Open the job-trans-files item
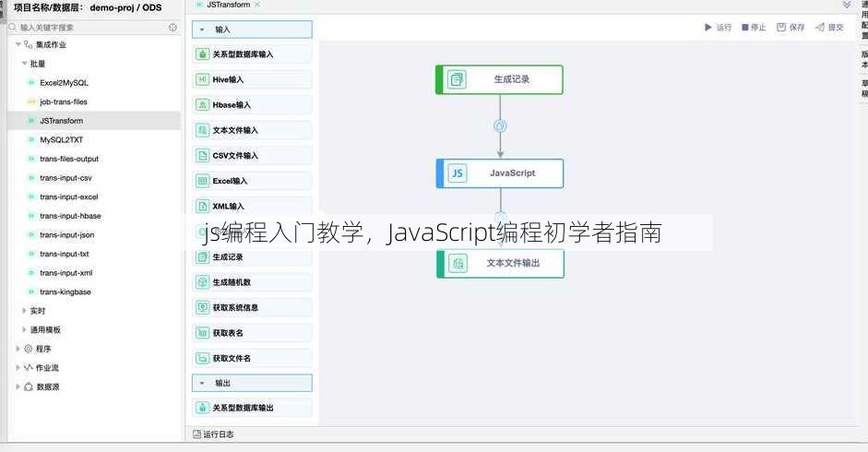 coord(63,101)
